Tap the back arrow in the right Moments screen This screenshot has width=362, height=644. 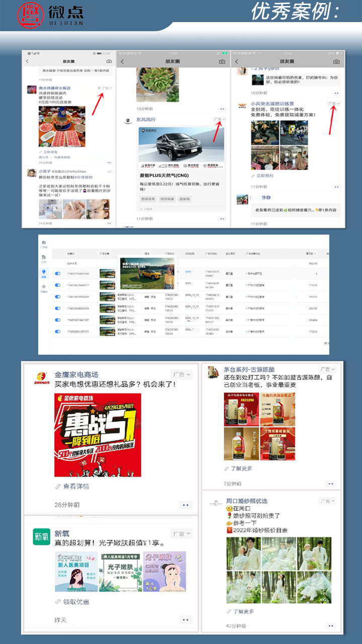(237, 61)
